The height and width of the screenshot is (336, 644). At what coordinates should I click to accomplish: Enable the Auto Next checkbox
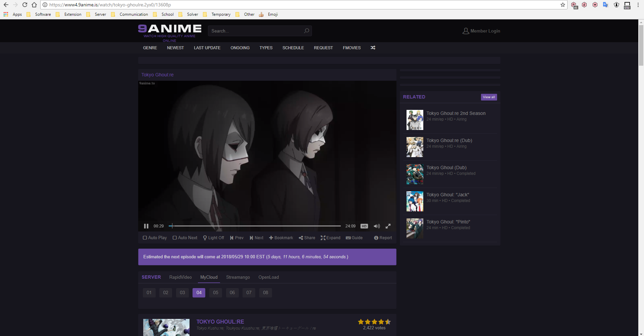click(185, 238)
